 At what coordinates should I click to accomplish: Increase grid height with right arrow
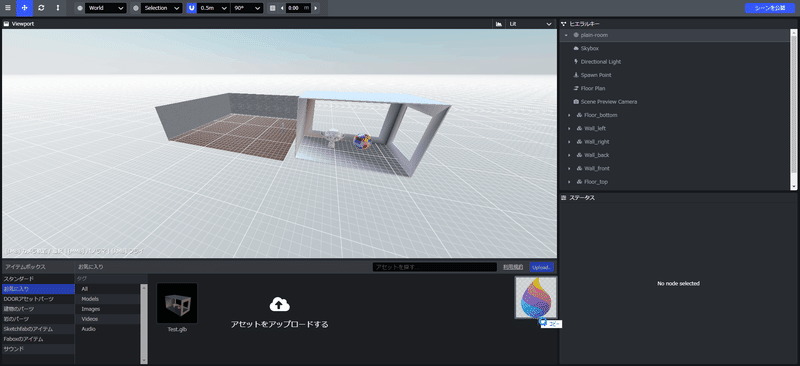(316, 8)
